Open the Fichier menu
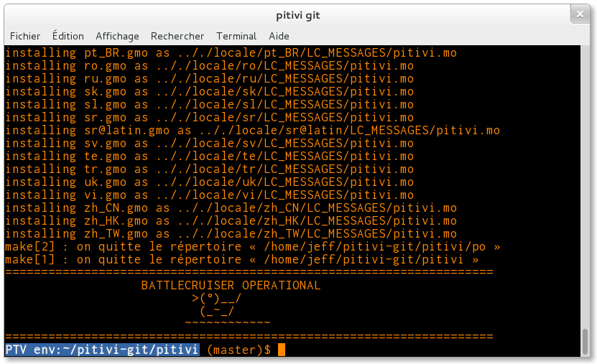 25,36
